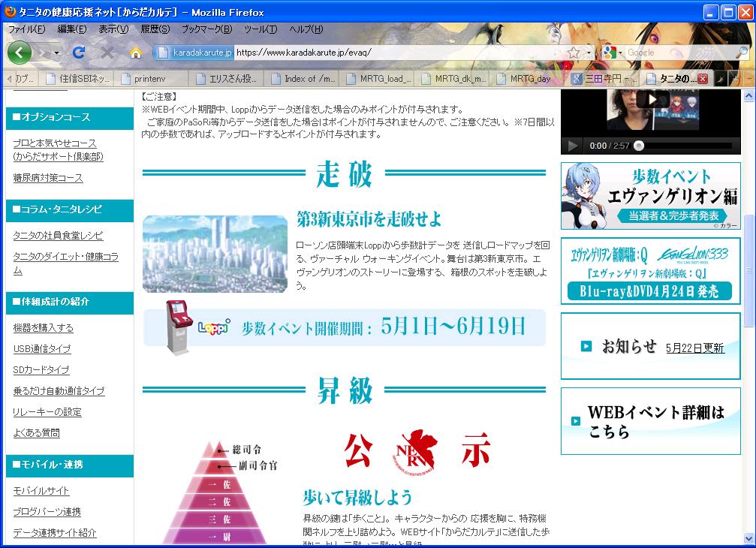756x548 pixels.
Task: Open 糖尿病対策コース link
Action: coord(48,178)
